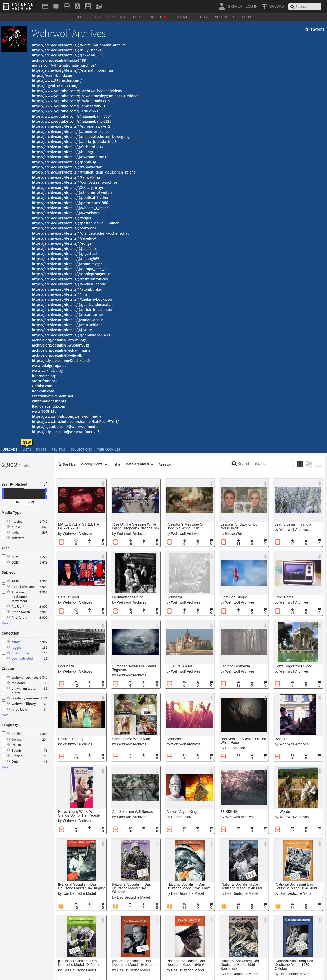Open the loggedin collection link
The image size is (327, 980).
tap(18, 647)
